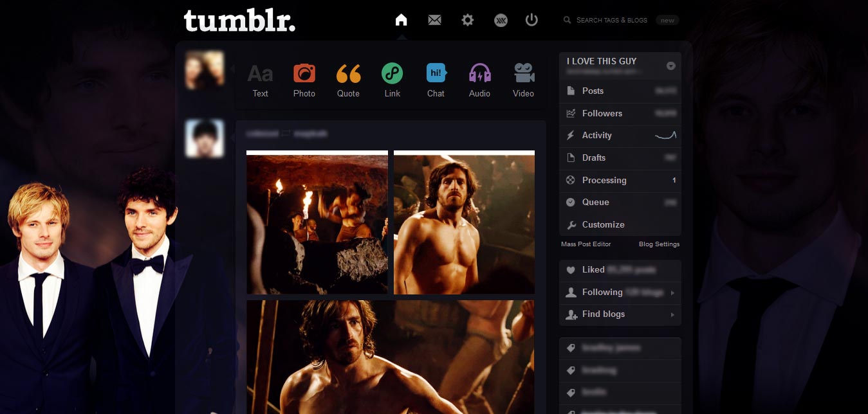Screen dimensions: 868x414
Task: Open the Tumblr home dashboard icon
Action: [x=401, y=20]
